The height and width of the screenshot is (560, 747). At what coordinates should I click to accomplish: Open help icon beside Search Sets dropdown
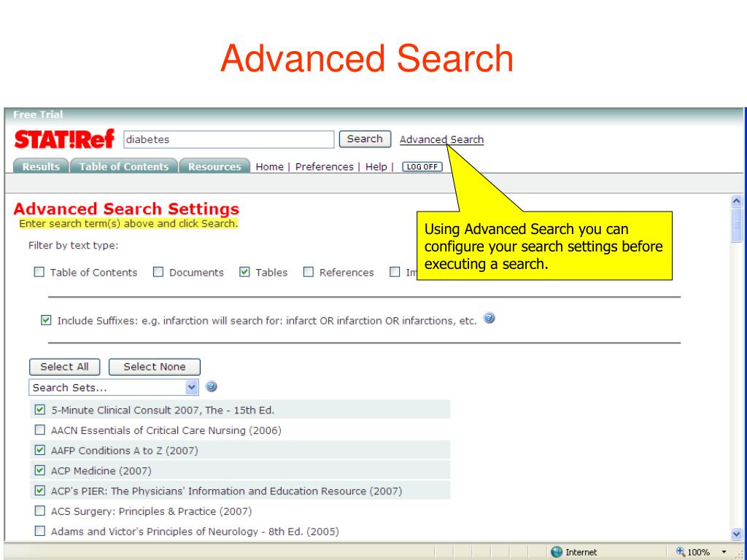(211, 386)
